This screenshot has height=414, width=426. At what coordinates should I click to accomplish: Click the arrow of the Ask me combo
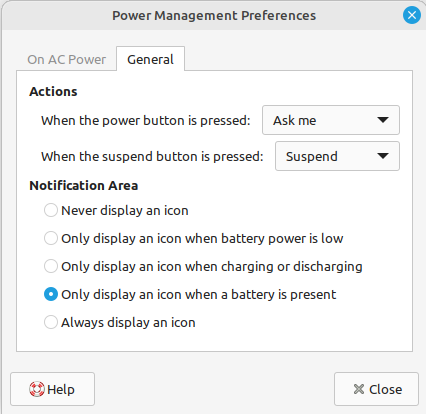[383, 120]
